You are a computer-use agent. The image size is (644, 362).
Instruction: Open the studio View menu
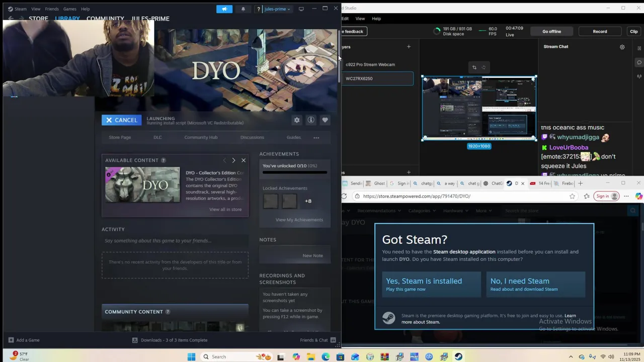click(x=360, y=19)
